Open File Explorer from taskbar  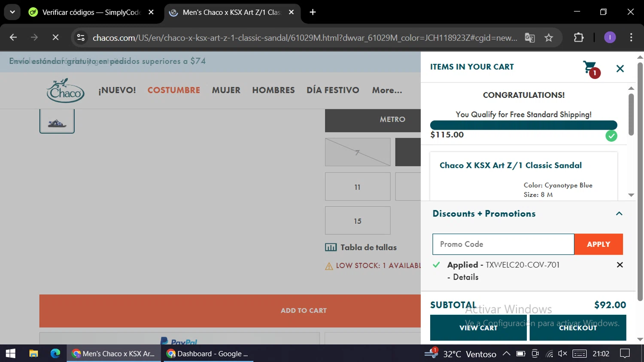[x=33, y=353]
